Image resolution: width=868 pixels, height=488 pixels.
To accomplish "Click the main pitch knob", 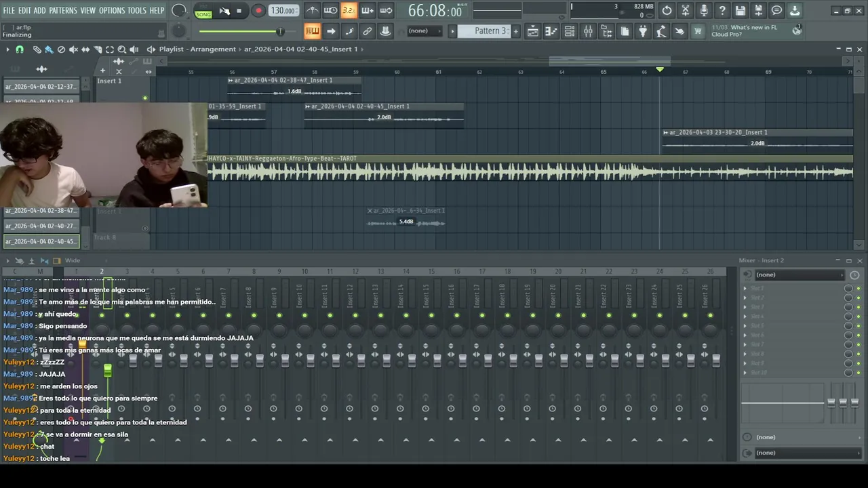I will pyautogui.click(x=178, y=31).
